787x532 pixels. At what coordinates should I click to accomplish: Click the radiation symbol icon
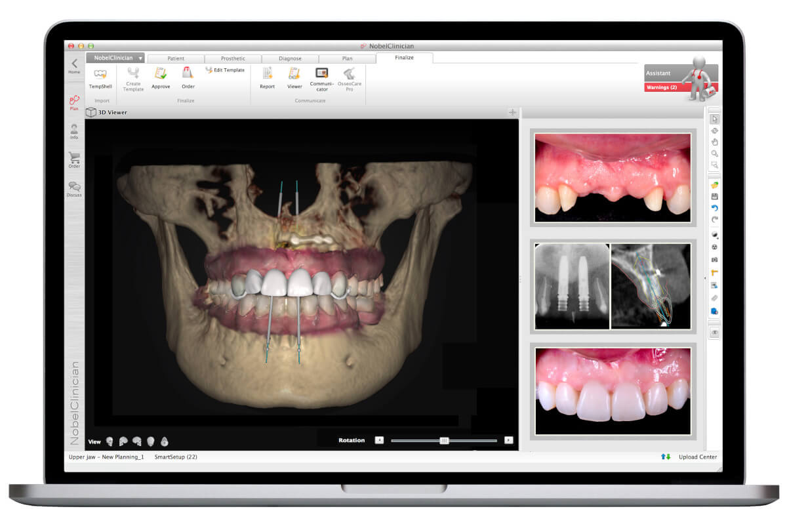714,247
